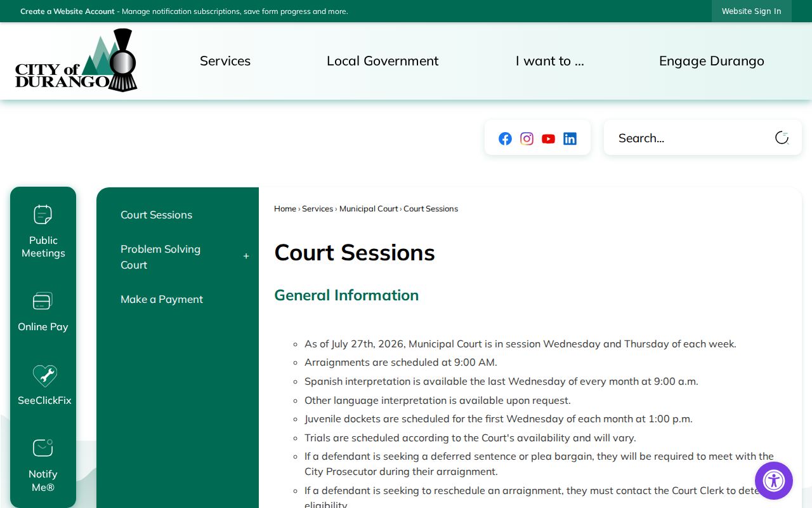Viewport: 812px width, 508px height.
Task: Click the City of Durango logo
Action: [x=76, y=60]
